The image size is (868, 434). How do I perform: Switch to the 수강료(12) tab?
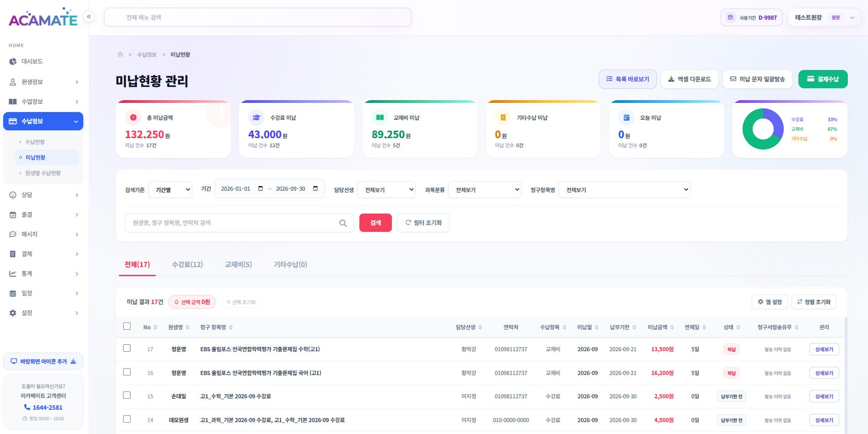[187, 265]
